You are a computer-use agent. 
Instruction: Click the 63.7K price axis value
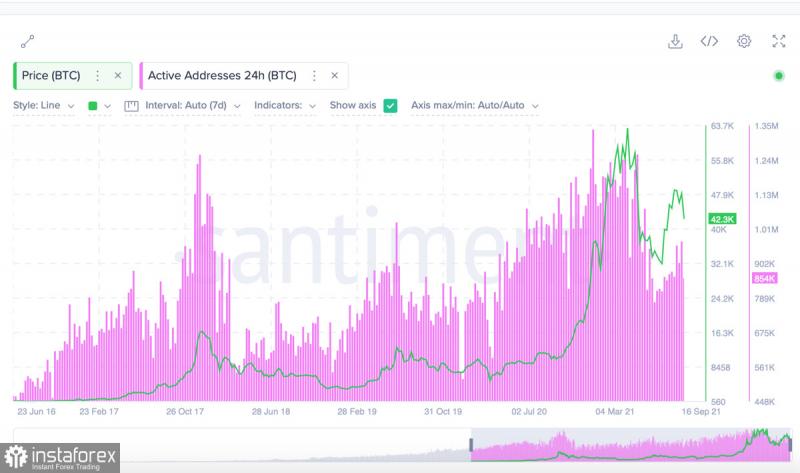point(722,126)
